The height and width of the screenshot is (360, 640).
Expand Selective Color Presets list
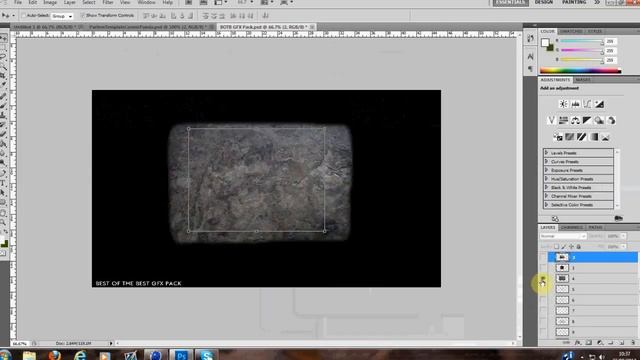[547, 204]
